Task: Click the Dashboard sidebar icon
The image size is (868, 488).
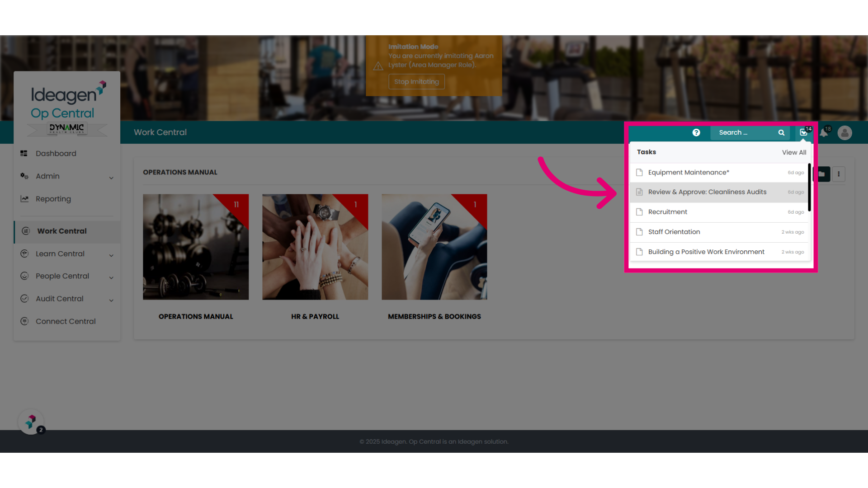Action: pyautogui.click(x=24, y=153)
